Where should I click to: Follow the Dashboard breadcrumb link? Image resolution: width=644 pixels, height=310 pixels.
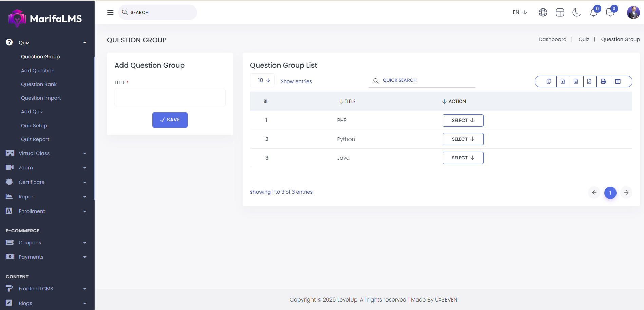(x=552, y=39)
